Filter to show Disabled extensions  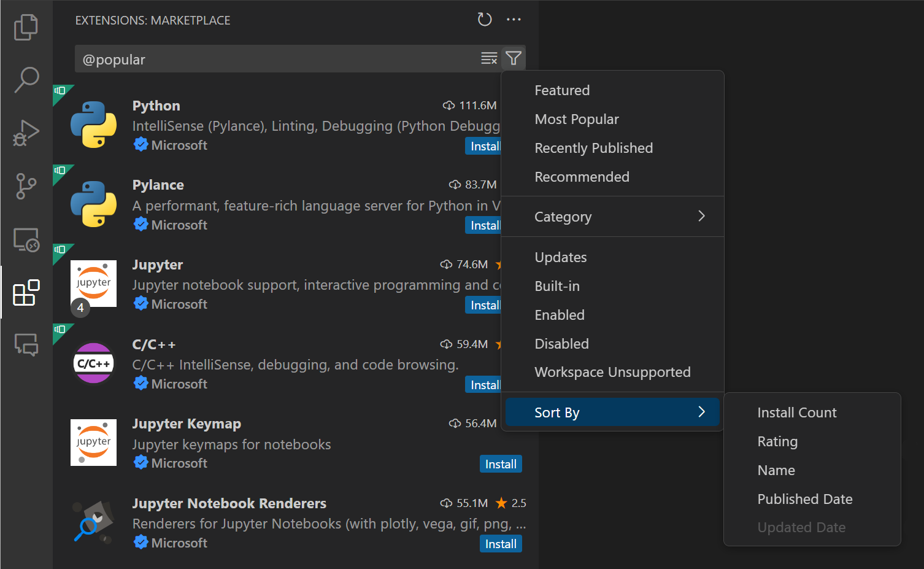pos(561,344)
